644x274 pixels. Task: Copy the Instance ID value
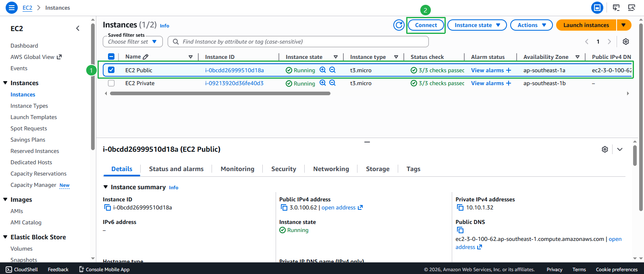pyautogui.click(x=108, y=207)
